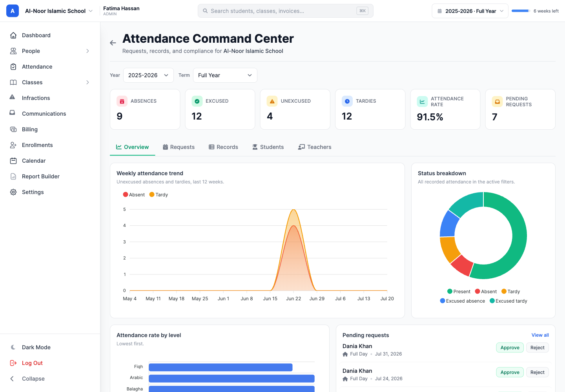Click the back arrow beside page title
This screenshot has width=565, height=392.
click(x=113, y=43)
